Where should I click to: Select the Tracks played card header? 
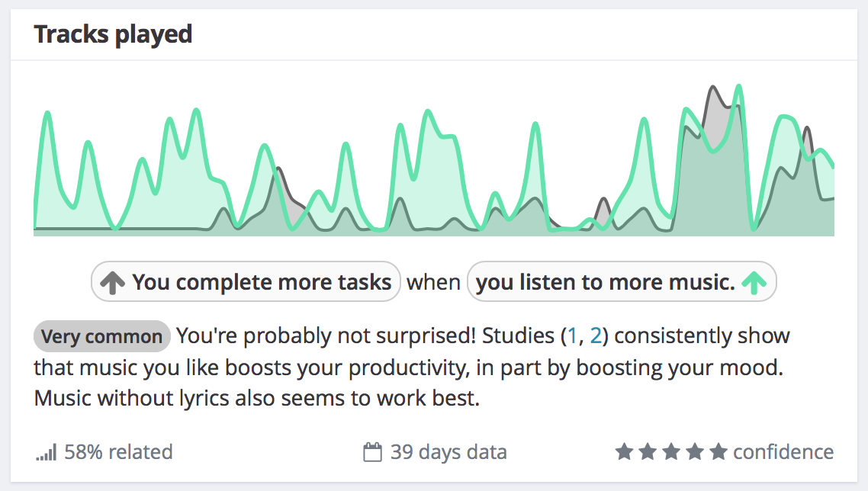[x=113, y=34]
